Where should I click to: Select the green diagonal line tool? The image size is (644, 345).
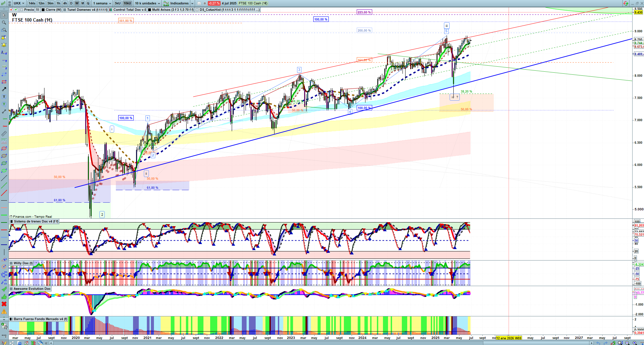click(x=4, y=185)
